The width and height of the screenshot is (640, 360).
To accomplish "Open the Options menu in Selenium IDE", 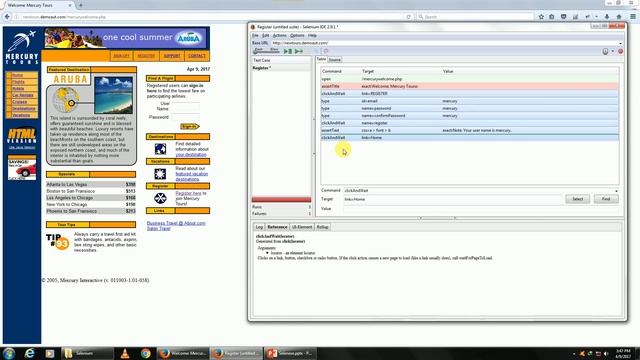I will coord(297,36).
